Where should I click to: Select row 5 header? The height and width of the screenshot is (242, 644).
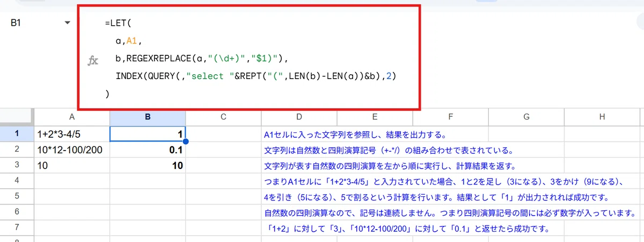tap(17, 197)
